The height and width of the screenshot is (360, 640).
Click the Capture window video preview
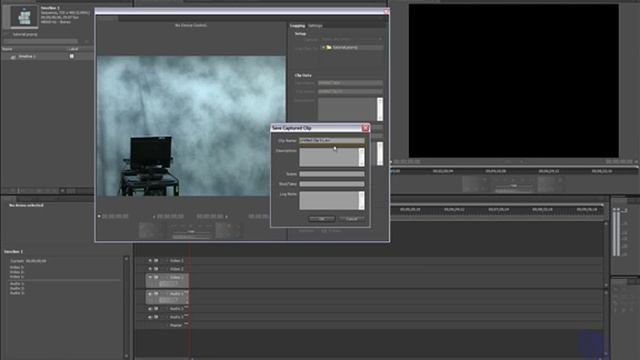click(x=191, y=126)
